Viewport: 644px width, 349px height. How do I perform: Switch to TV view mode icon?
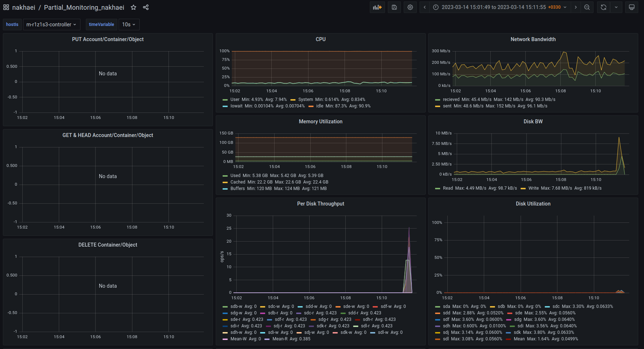pos(632,7)
